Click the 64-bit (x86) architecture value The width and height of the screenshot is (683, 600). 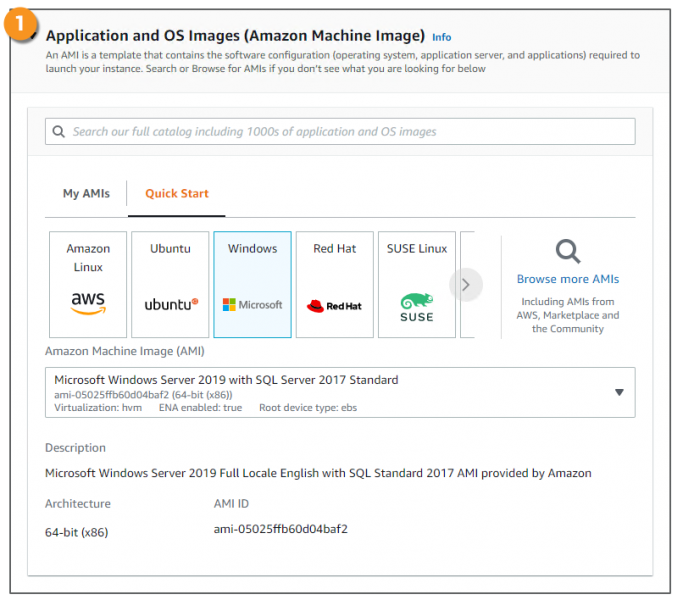coord(77,532)
